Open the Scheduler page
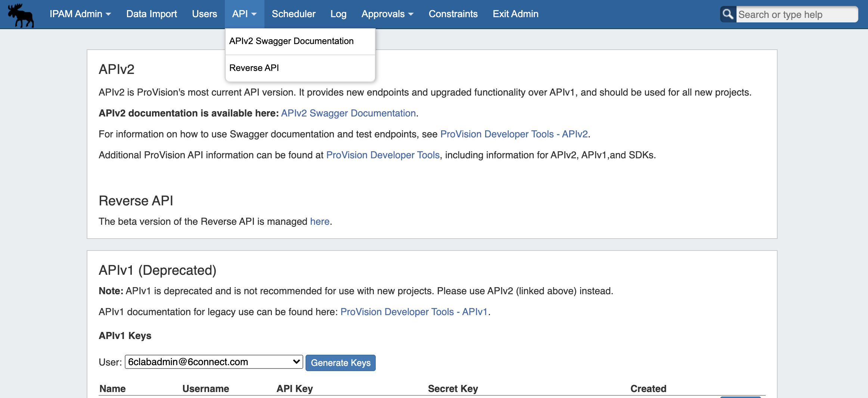The height and width of the screenshot is (398, 868). [x=294, y=14]
